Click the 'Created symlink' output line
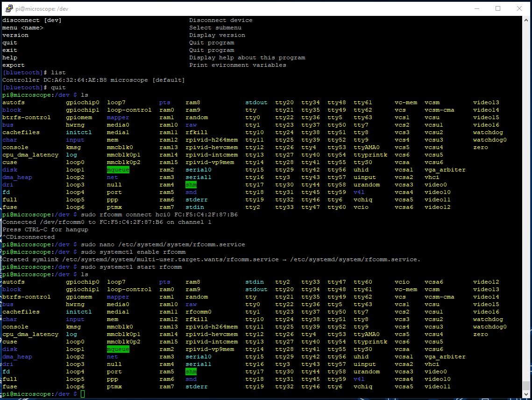532x400 pixels. click(x=212, y=259)
